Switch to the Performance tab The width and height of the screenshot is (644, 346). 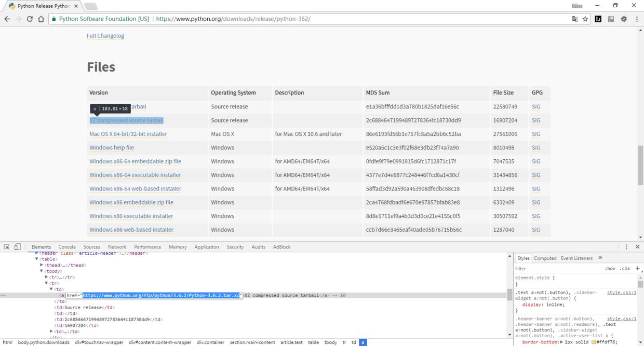(147, 247)
